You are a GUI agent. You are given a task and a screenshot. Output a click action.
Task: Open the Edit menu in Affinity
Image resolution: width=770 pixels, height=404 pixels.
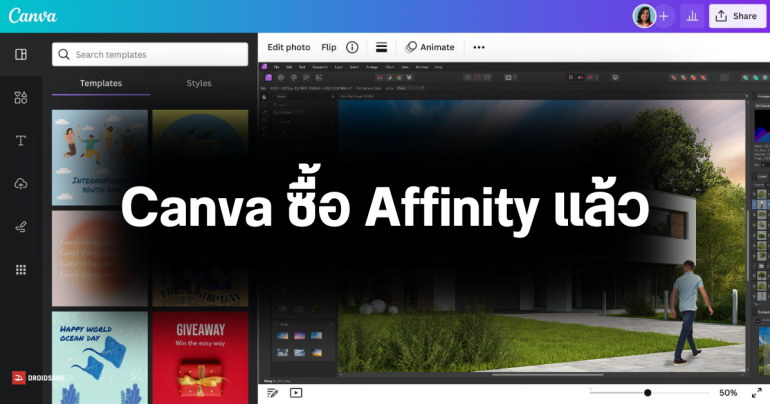click(289, 67)
